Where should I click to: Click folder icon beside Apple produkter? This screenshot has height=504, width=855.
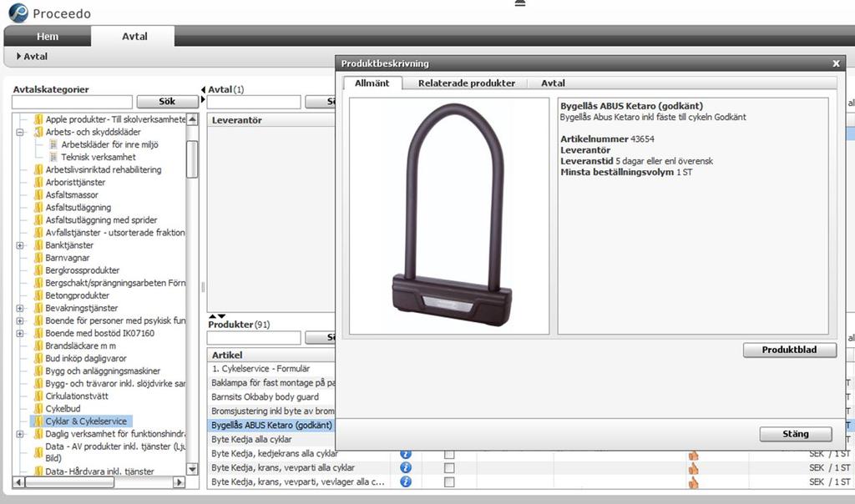coord(38,118)
